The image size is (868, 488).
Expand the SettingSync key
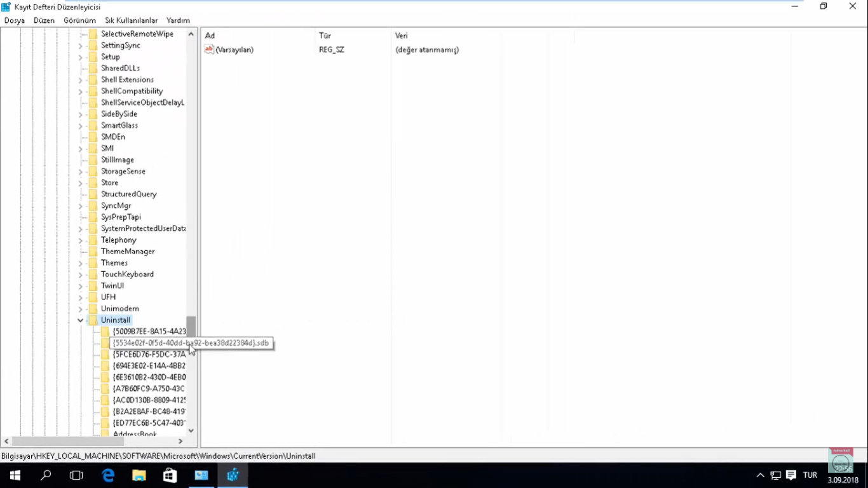81,46
